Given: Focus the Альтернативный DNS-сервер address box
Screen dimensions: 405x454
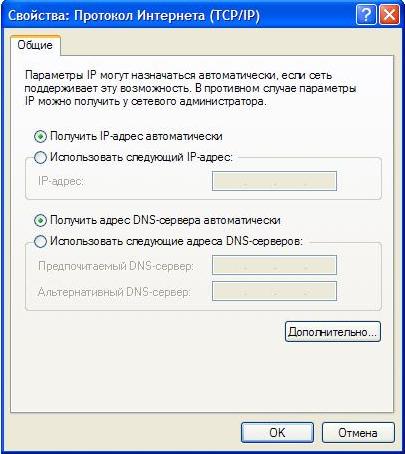Looking at the screenshot, I should [274, 291].
